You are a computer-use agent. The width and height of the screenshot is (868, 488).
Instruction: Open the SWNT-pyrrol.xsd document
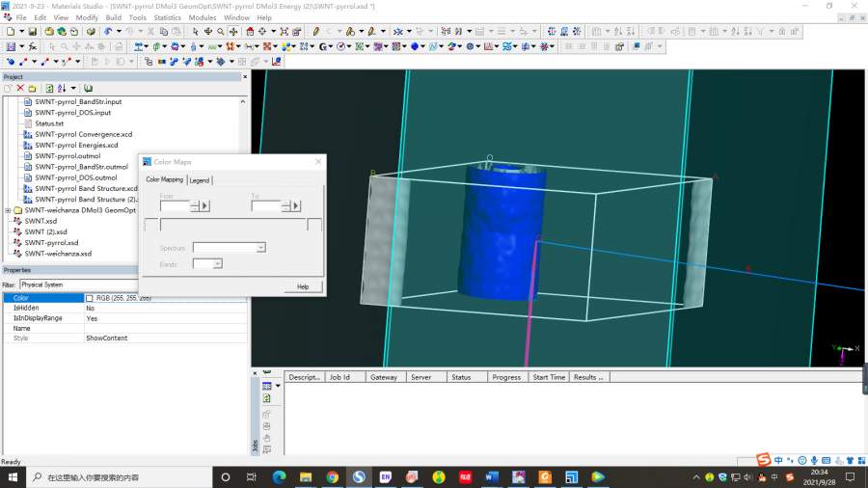[51, 242]
